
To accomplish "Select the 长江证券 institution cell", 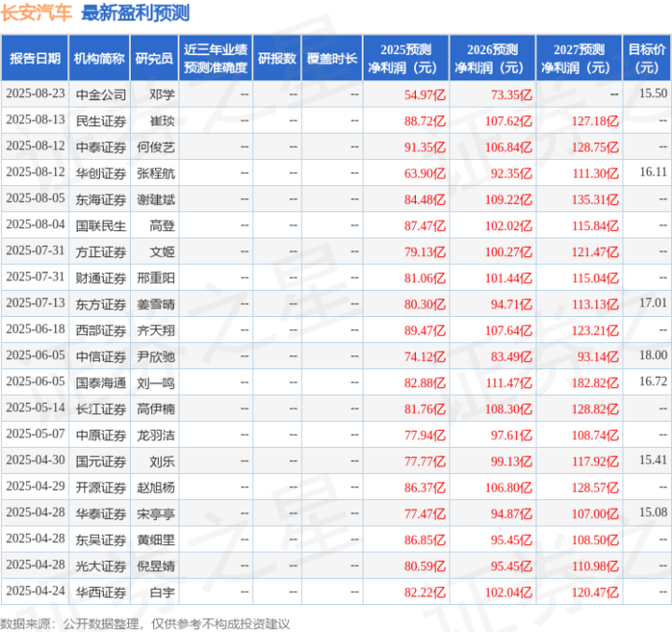I will coord(101,409).
